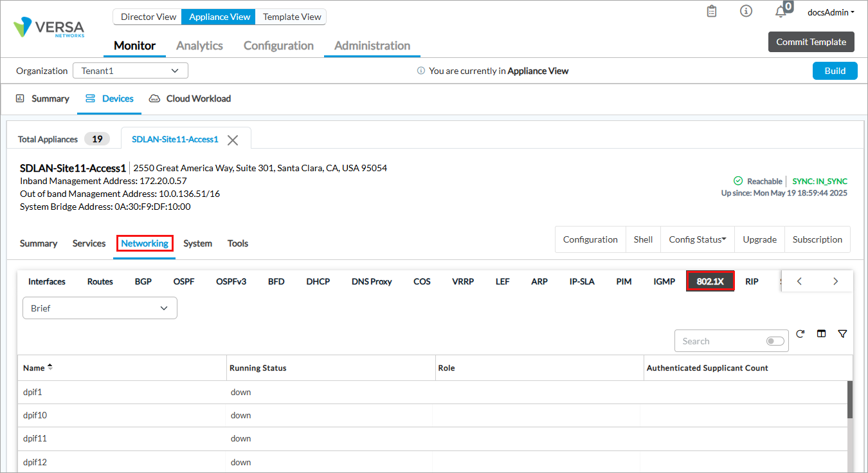Image resolution: width=868 pixels, height=473 pixels.
Task: Close the SDLAN-Site11-Access1 tab
Action: coord(233,140)
